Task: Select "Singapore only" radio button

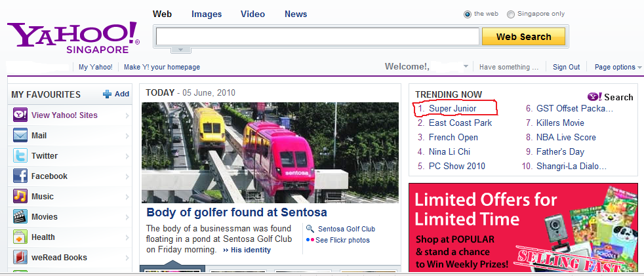Action: [511, 14]
